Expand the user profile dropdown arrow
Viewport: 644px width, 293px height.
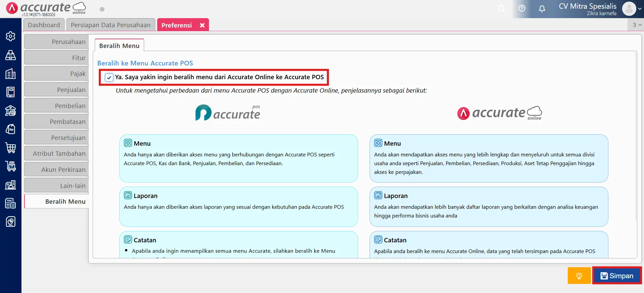[640, 9]
